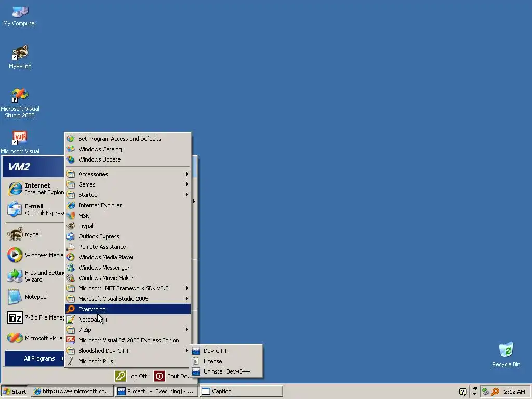Open Windows Movie Maker
The width and height of the screenshot is (532, 399).
pyautogui.click(x=128, y=278)
